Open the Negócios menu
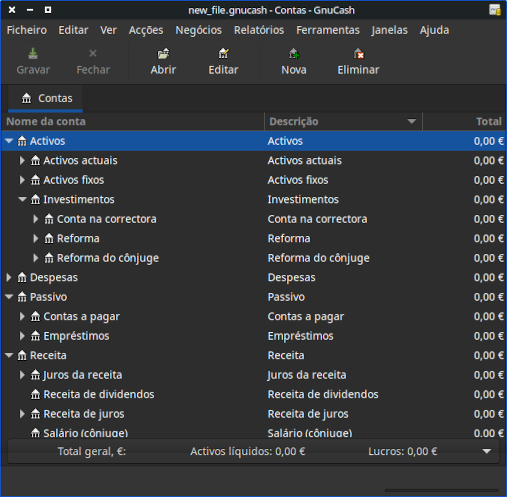 pos(198,30)
